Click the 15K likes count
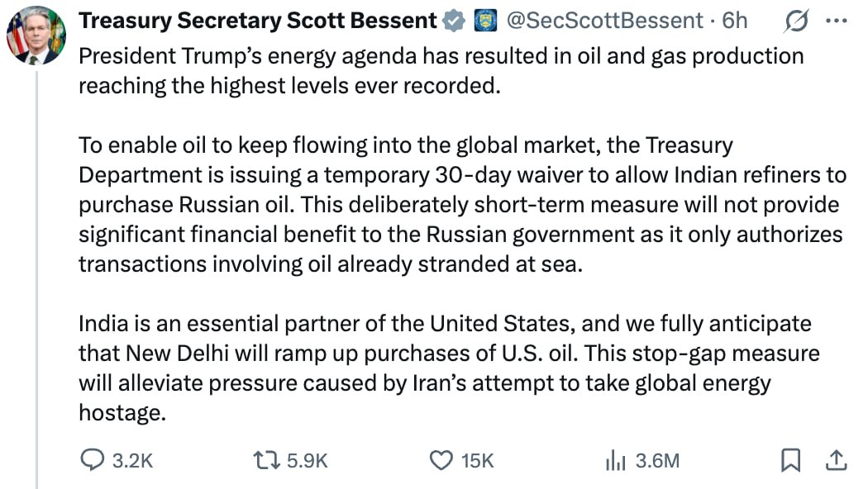Viewport: 868px width, 489px height. (x=477, y=461)
